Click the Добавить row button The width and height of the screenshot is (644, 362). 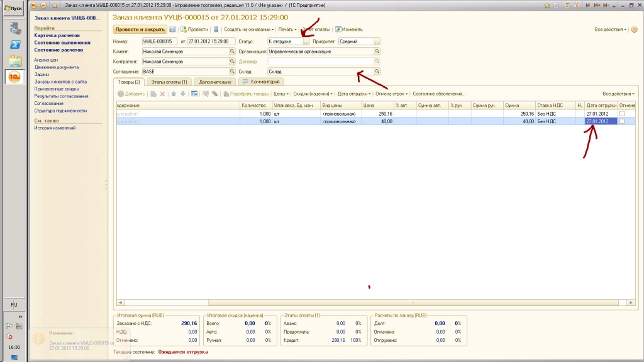pyautogui.click(x=131, y=94)
